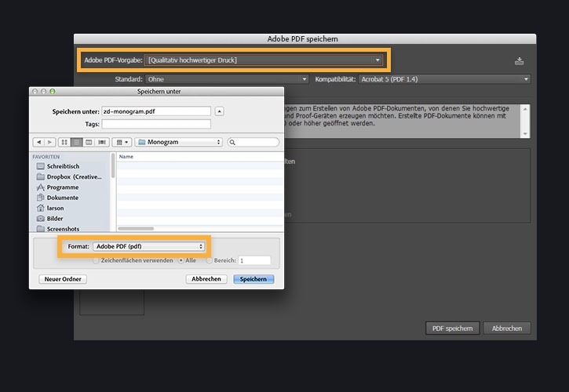The height and width of the screenshot is (392, 569).
Task: Click description box scroll down arrow
Action: click(x=525, y=134)
